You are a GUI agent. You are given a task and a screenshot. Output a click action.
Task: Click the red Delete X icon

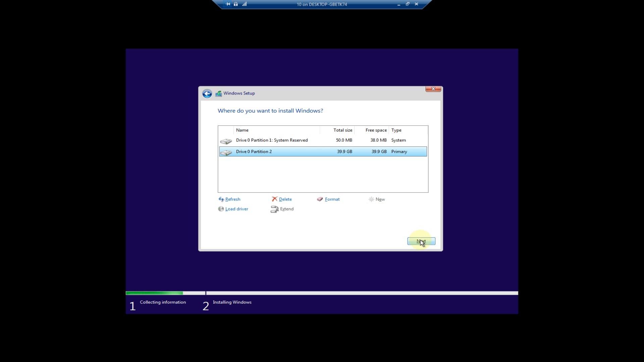(275, 199)
